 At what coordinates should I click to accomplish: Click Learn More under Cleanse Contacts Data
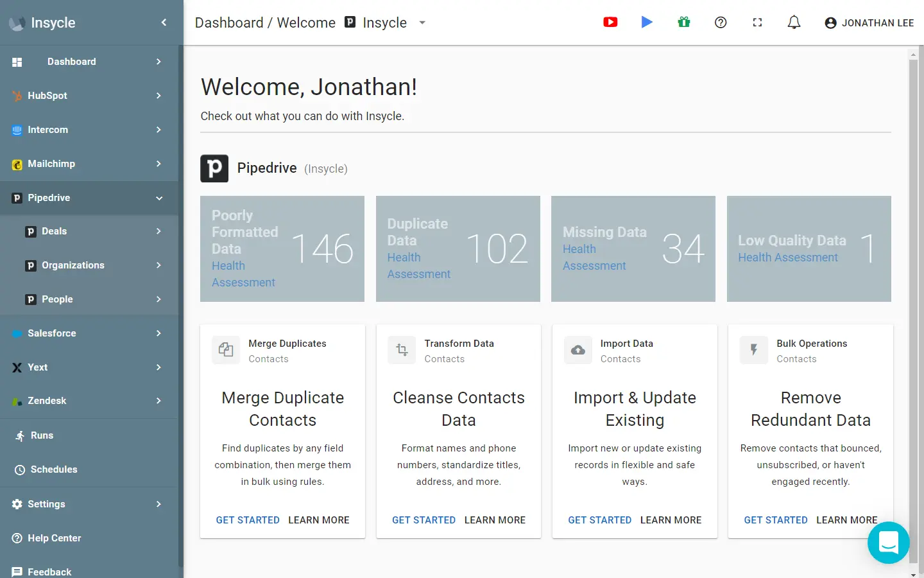(495, 520)
